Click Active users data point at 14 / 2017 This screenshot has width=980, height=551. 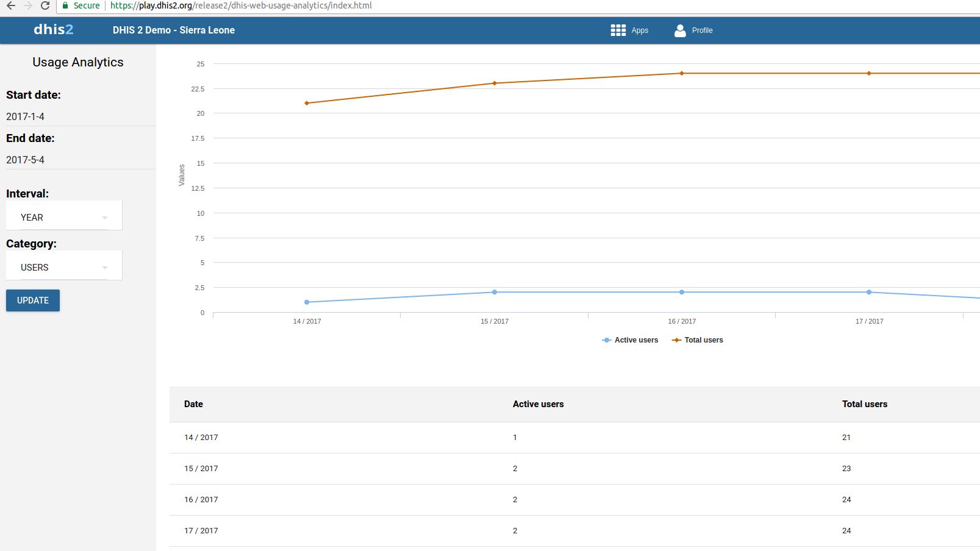[307, 302]
